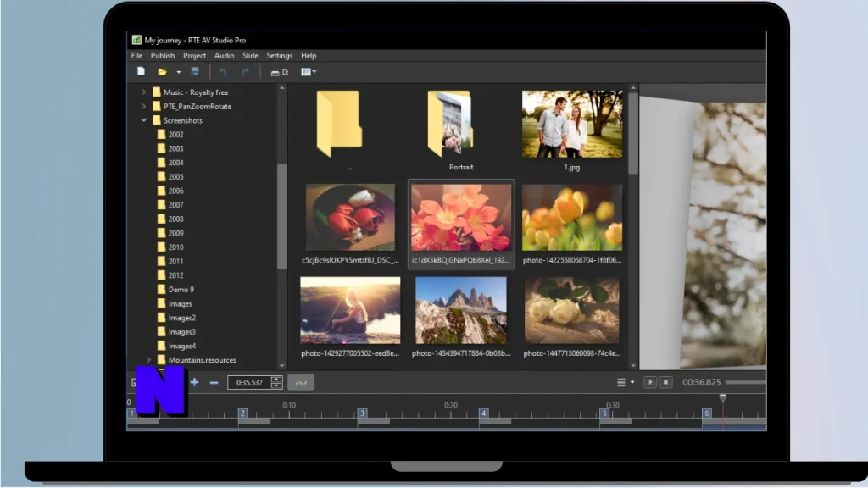
Task: Open the Project menu
Action: pyautogui.click(x=194, y=55)
